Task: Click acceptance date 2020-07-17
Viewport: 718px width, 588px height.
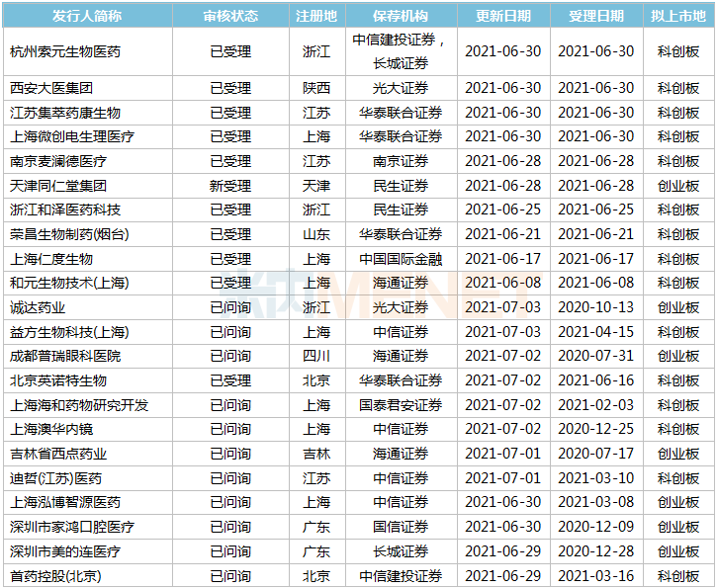Action: point(596,454)
